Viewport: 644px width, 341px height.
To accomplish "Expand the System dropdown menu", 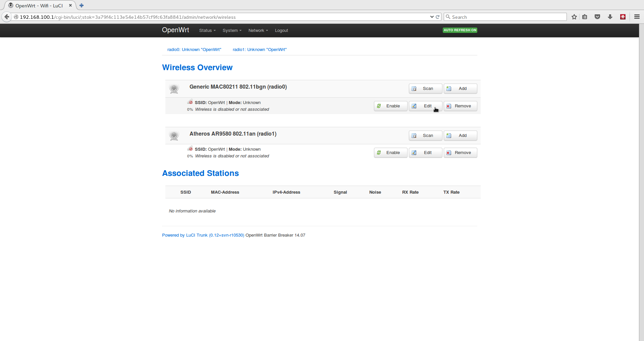I will [232, 31].
